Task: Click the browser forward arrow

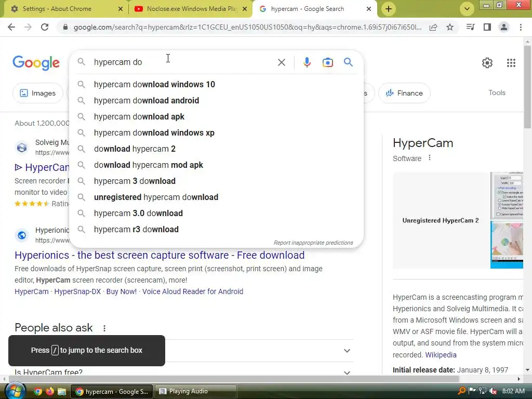Action: pos(28,27)
